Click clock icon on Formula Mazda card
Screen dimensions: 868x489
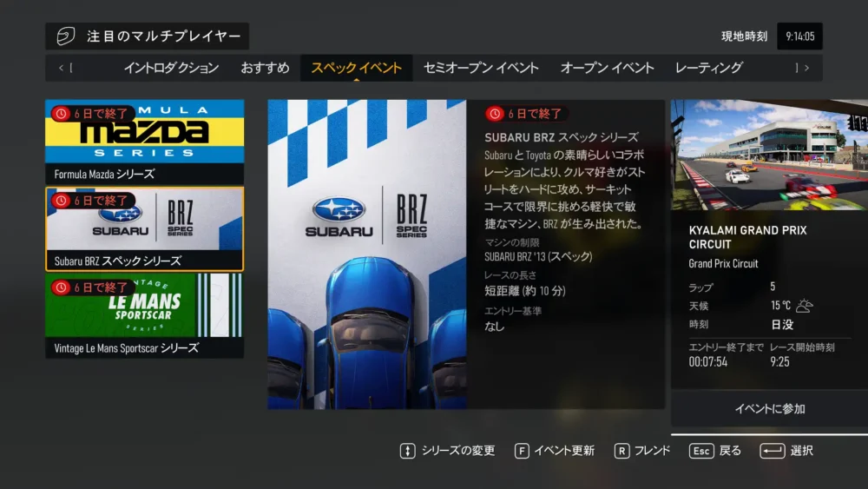(61, 114)
